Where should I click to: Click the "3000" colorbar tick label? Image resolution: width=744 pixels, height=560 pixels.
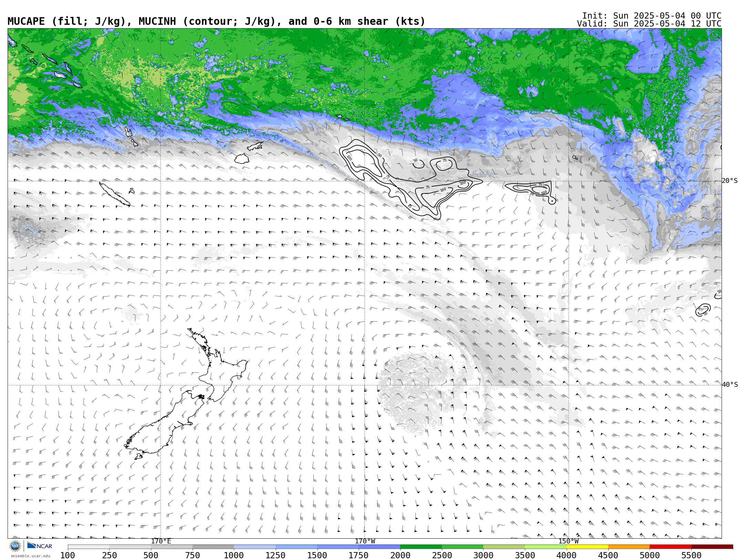(x=483, y=556)
